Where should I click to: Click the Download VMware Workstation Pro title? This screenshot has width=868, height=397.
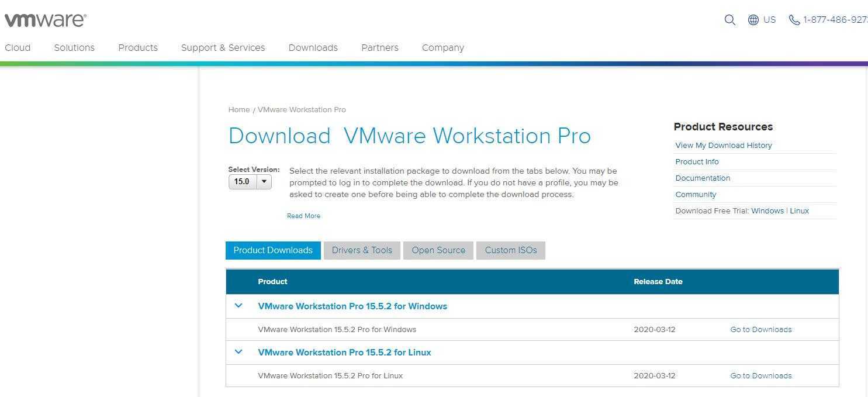[x=410, y=136]
